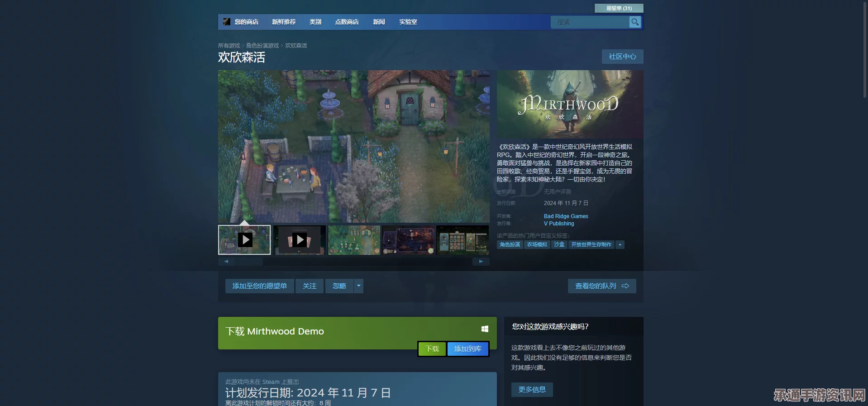
Task: Click the search magnifier icon
Action: pyautogui.click(x=635, y=22)
